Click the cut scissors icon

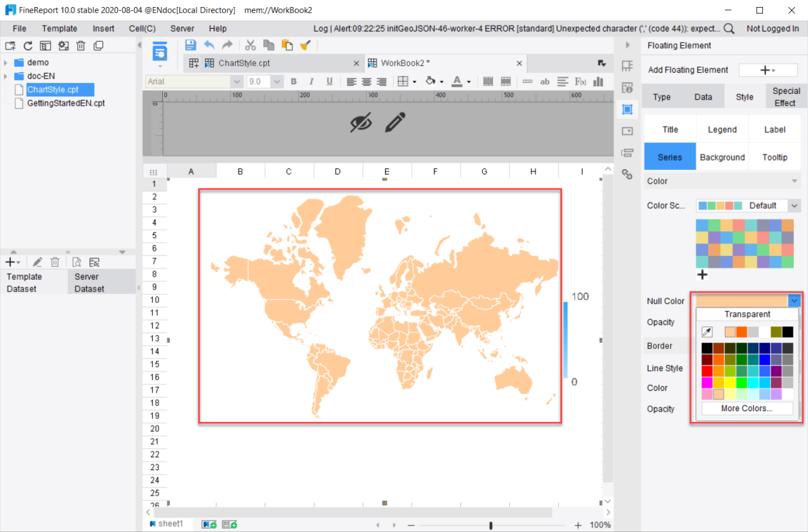pyautogui.click(x=250, y=45)
